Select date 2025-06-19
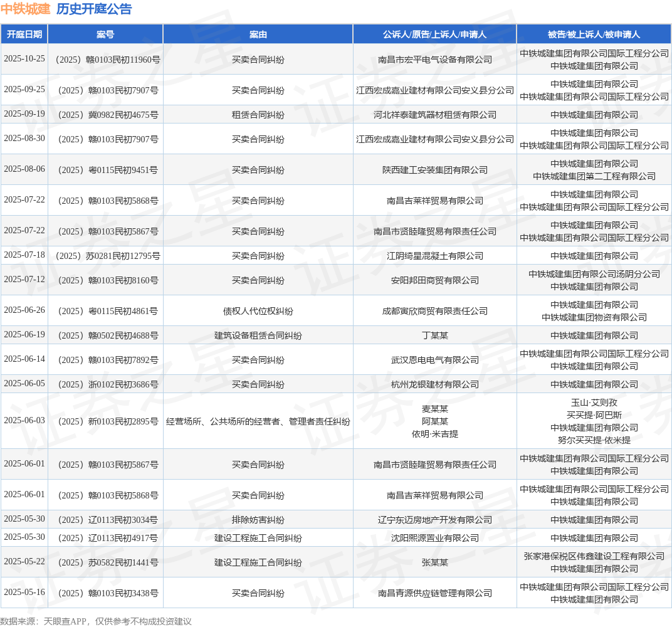 click(x=24, y=335)
